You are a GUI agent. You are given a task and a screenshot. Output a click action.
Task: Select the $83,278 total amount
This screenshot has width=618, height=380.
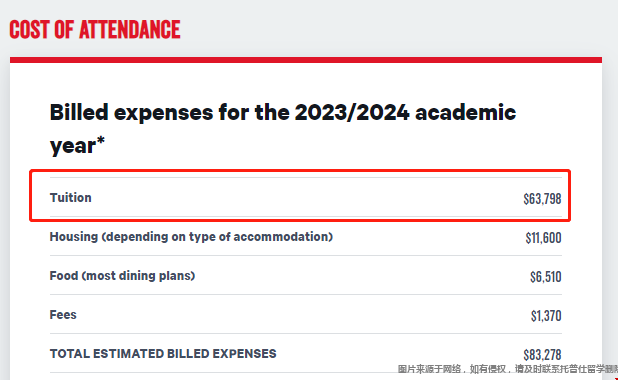tap(542, 355)
